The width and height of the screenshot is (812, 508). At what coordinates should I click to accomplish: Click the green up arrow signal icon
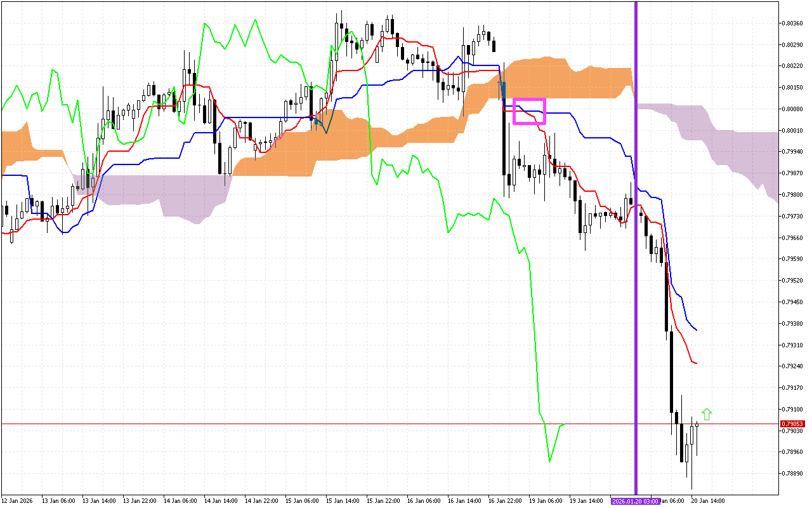coord(707,415)
